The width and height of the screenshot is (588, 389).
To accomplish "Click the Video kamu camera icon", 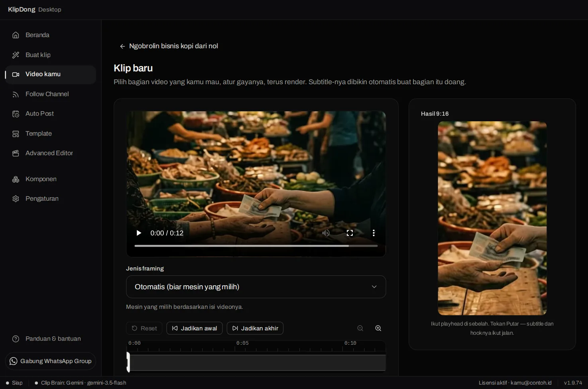I will click(x=16, y=74).
